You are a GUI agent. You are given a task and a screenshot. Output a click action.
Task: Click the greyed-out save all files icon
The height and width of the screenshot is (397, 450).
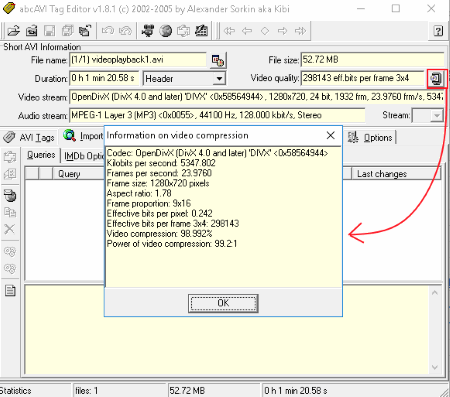point(68,31)
